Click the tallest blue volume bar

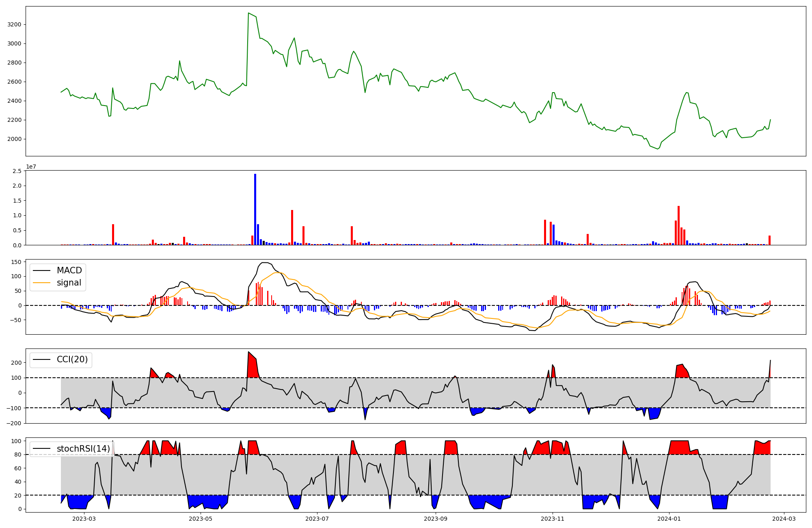tap(255, 209)
